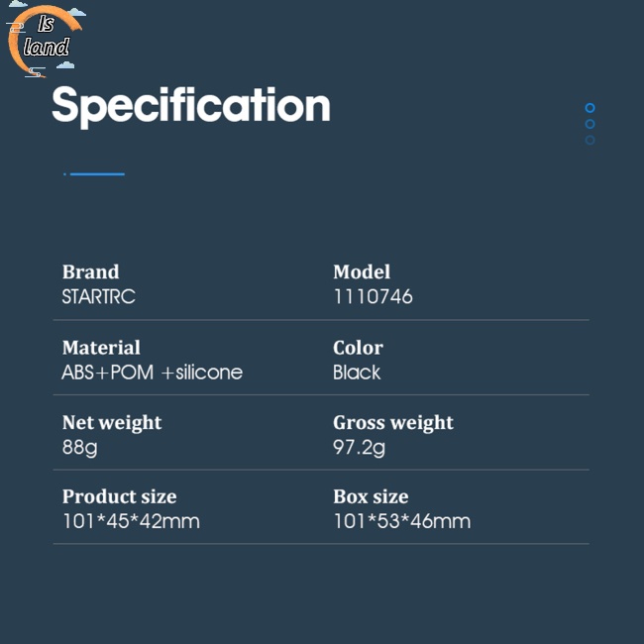Screen dimensions: 644x644
Task: Click the ls land logo
Action: 46,41
